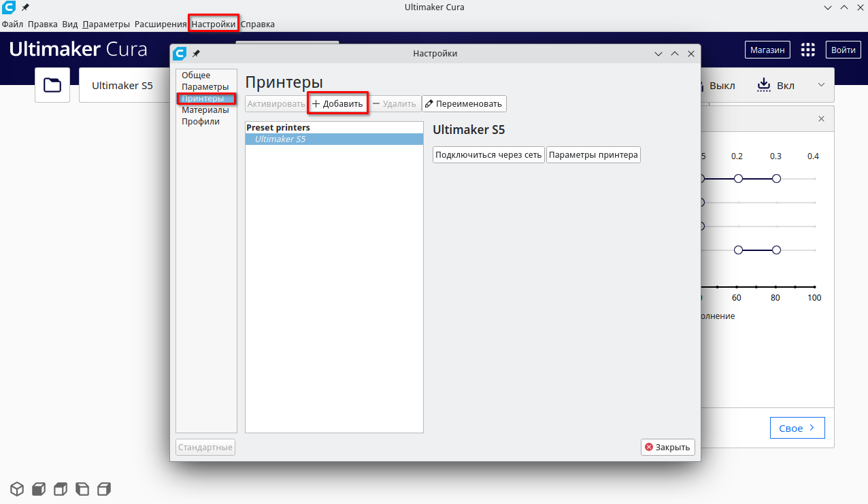Click the Добавить printer button

(337, 104)
